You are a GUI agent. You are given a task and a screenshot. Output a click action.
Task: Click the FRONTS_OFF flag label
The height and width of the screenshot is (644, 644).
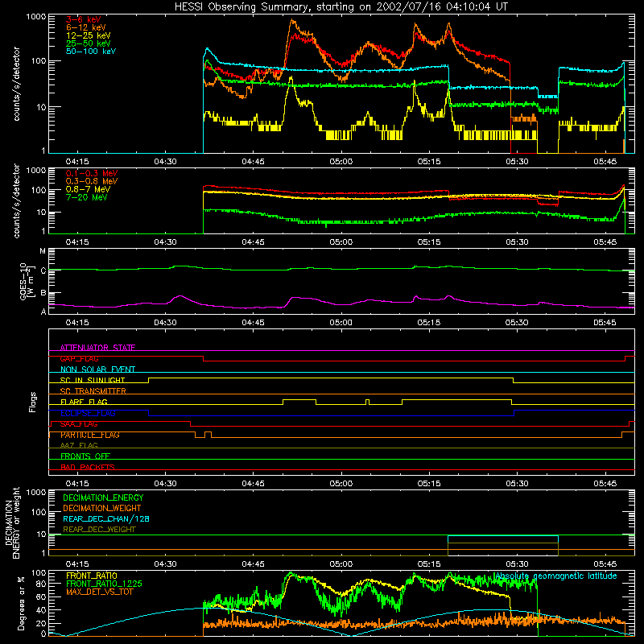point(85,456)
